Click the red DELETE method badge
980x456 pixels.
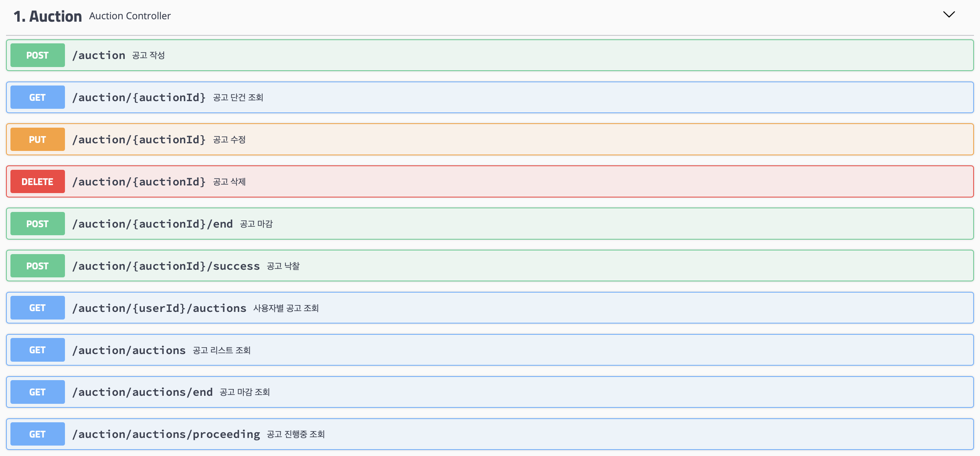click(38, 182)
